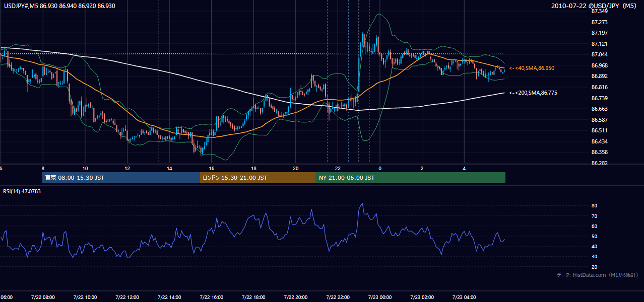Click the 7/22 08:00 bottom time label
The width and height of the screenshot is (644, 302).
(43, 297)
